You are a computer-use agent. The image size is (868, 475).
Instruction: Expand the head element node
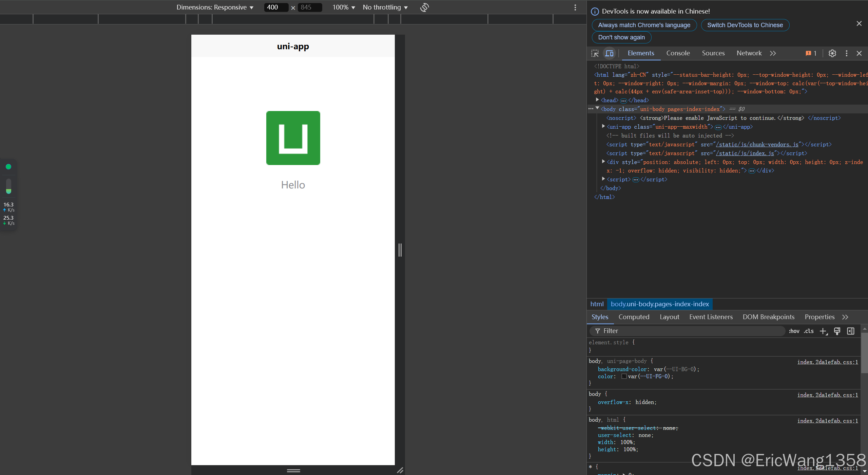(597, 100)
